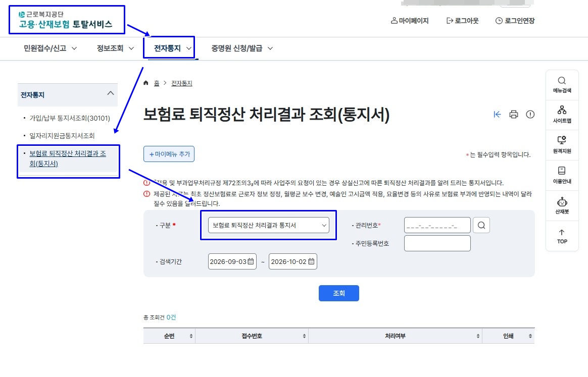This screenshot has height=377, width=588.
Task: Click the print page icon
Action: click(x=514, y=114)
